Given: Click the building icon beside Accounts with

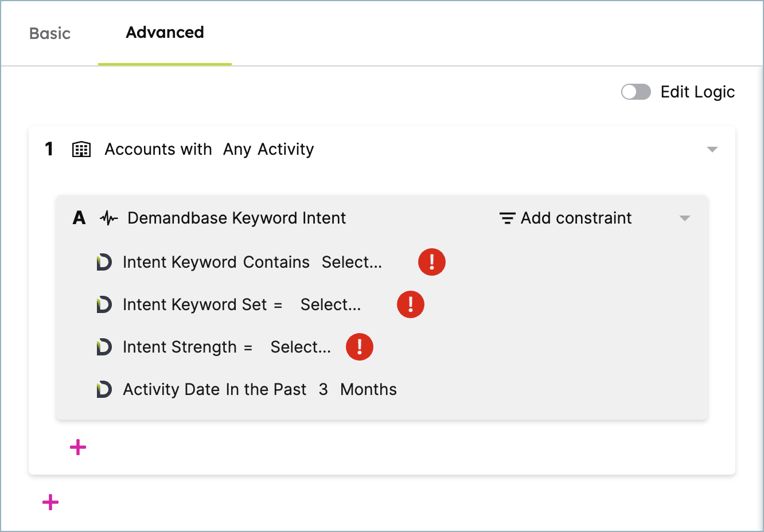Looking at the screenshot, I should [x=81, y=150].
